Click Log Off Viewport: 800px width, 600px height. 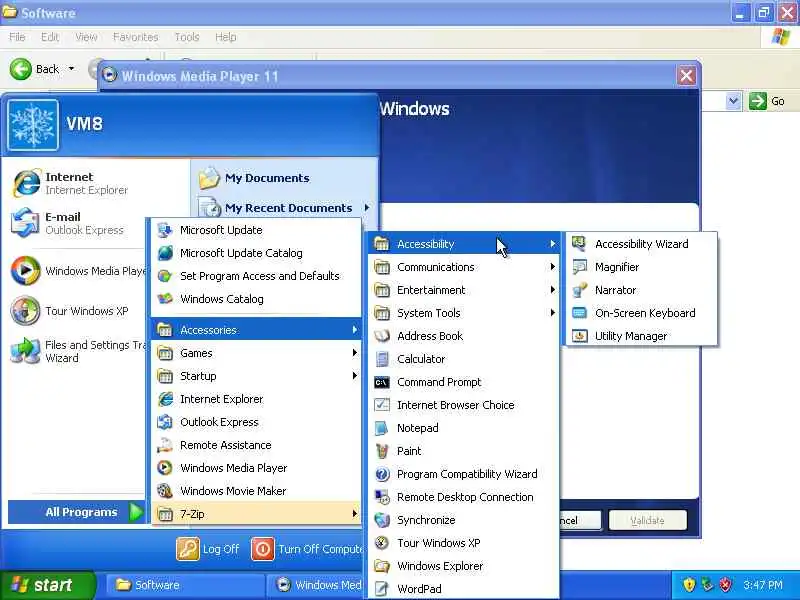coord(208,549)
